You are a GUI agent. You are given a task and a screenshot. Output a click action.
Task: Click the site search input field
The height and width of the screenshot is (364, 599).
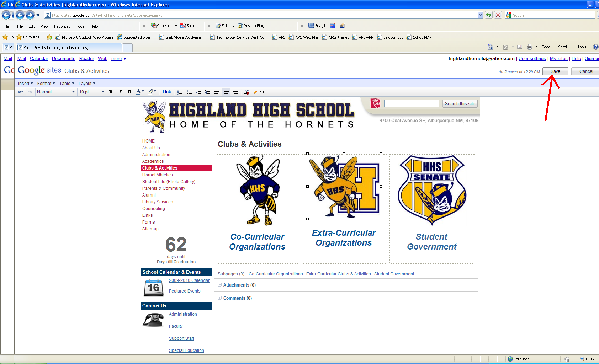tap(412, 103)
